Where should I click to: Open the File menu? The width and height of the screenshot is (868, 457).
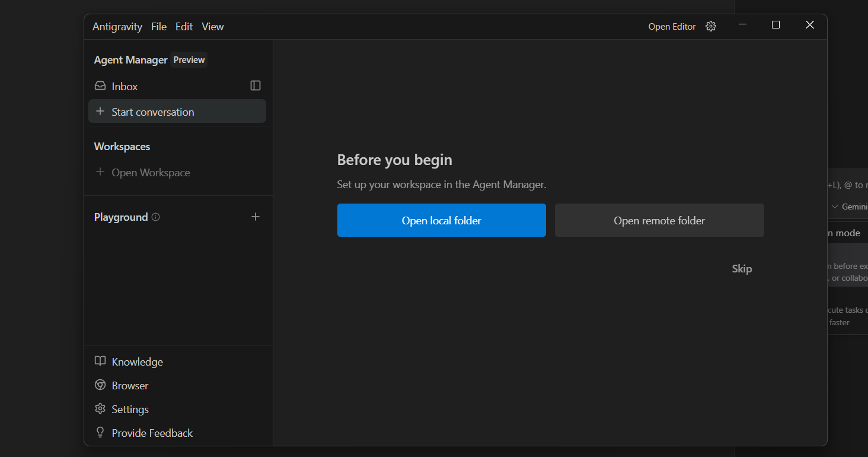tap(159, 27)
